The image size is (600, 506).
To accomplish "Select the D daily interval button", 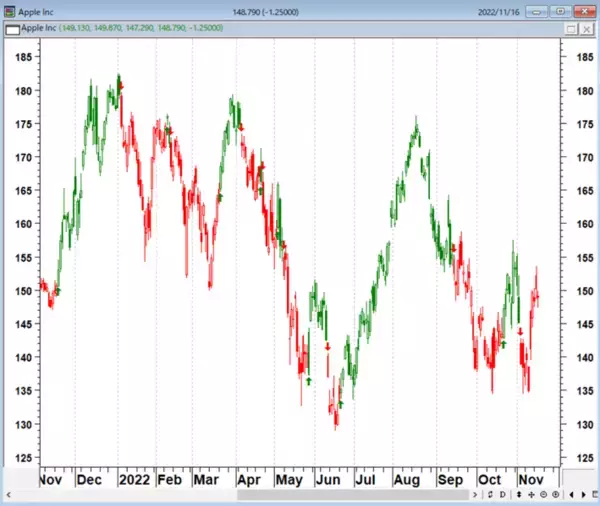I will tap(502, 495).
